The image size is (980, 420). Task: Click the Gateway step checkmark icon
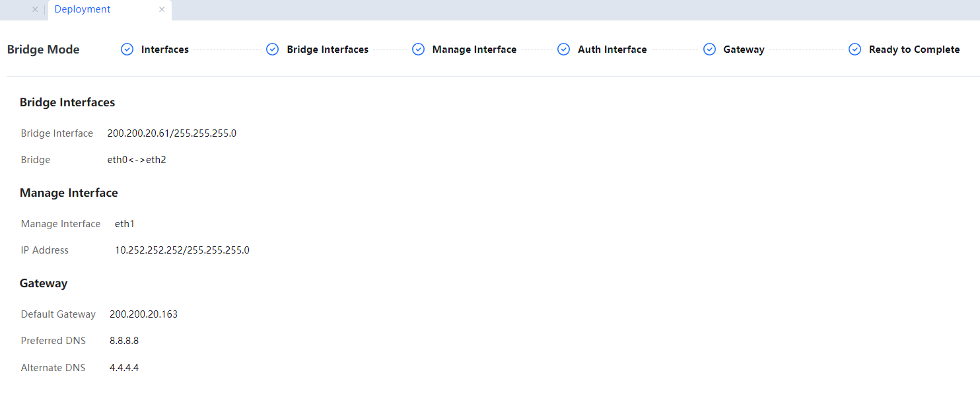tap(709, 50)
